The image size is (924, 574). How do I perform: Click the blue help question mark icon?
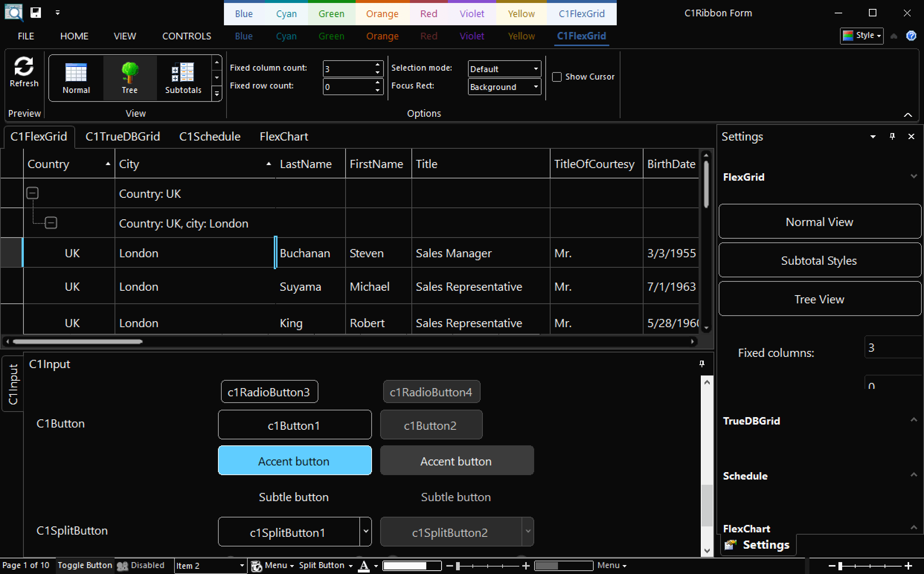pyautogui.click(x=911, y=36)
